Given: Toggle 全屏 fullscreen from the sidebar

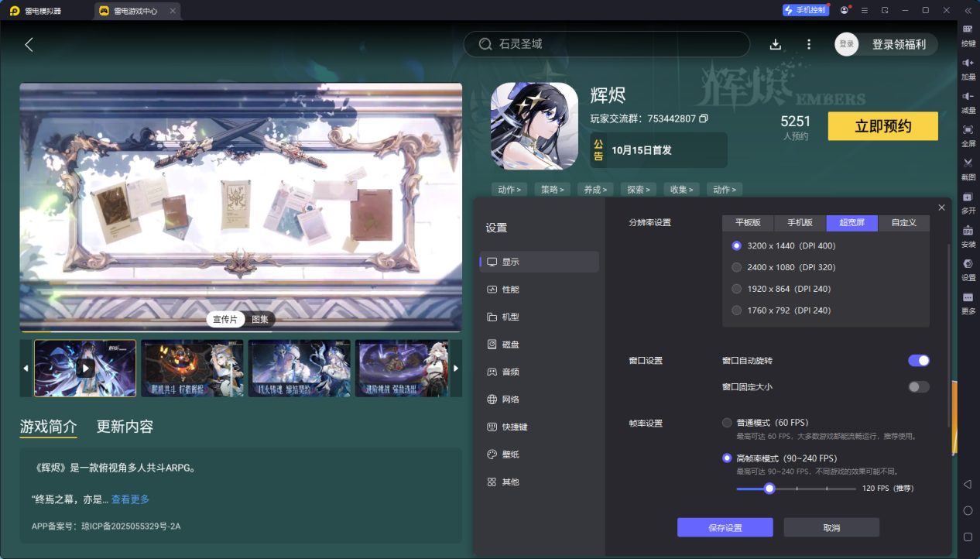Looking at the screenshot, I should pyautogui.click(x=968, y=135).
